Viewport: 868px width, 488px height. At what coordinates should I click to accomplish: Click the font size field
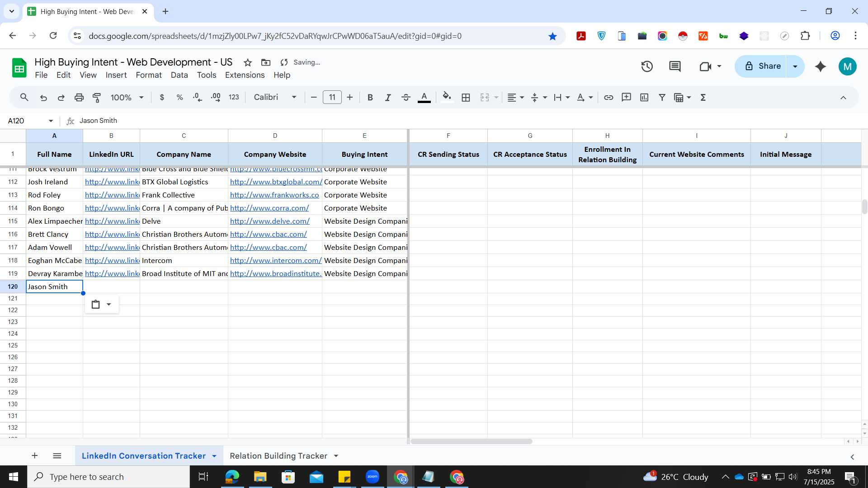click(332, 97)
